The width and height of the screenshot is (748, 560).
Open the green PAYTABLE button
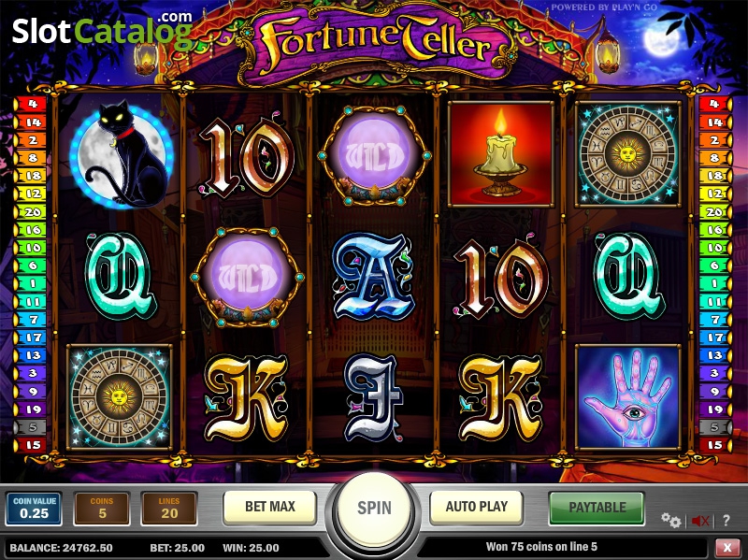597,507
